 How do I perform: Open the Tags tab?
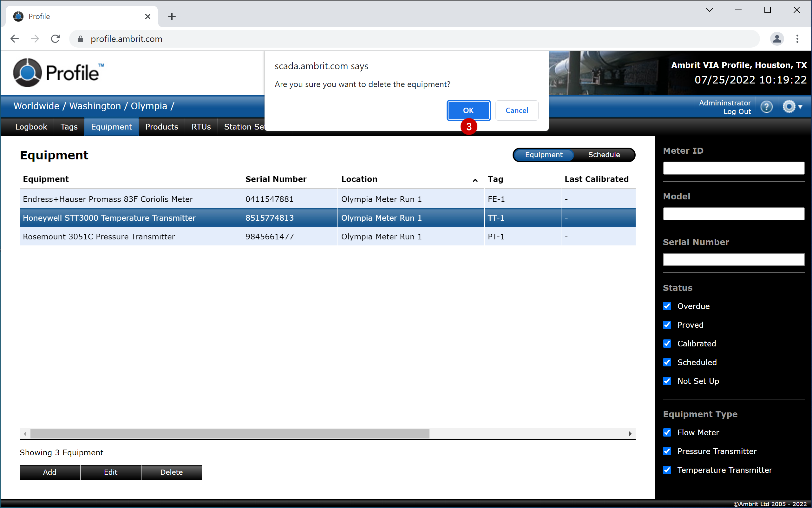click(69, 127)
